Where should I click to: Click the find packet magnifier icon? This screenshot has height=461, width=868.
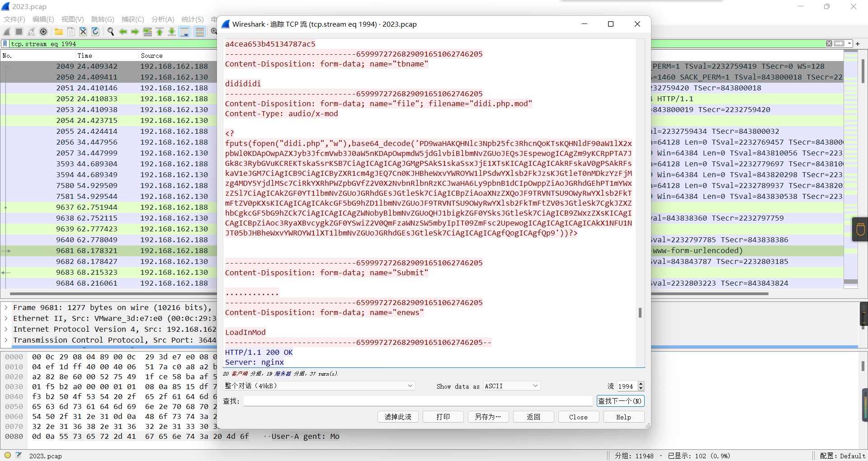[110, 32]
